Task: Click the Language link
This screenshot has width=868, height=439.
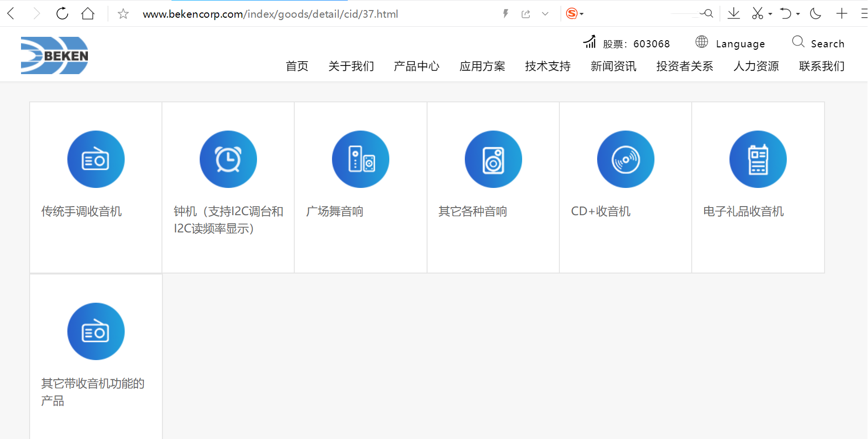Action: coord(740,44)
